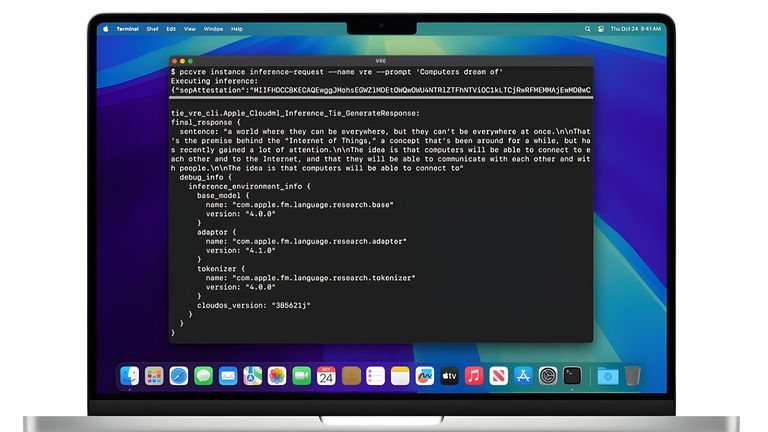This screenshot has width=768, height=432.
Task: Click the sepAttestation output line
Action: (x=381, y=90)
